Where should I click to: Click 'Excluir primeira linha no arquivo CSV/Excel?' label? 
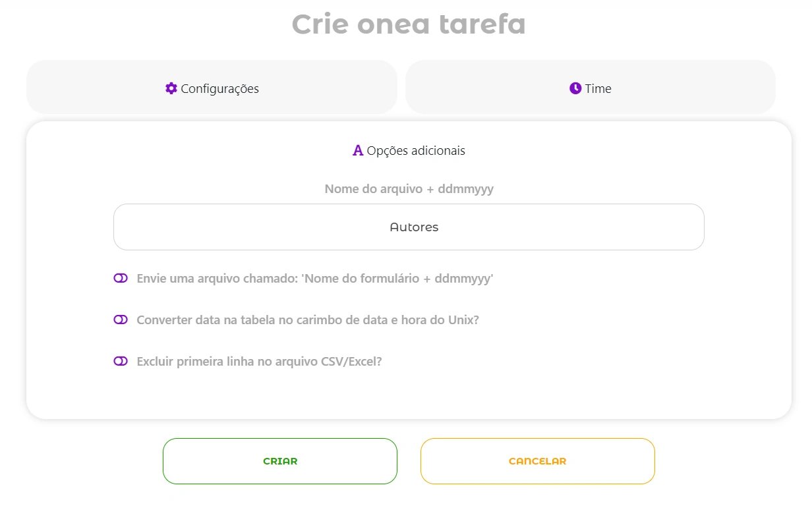pyautogui.click(x=259, y=362)
